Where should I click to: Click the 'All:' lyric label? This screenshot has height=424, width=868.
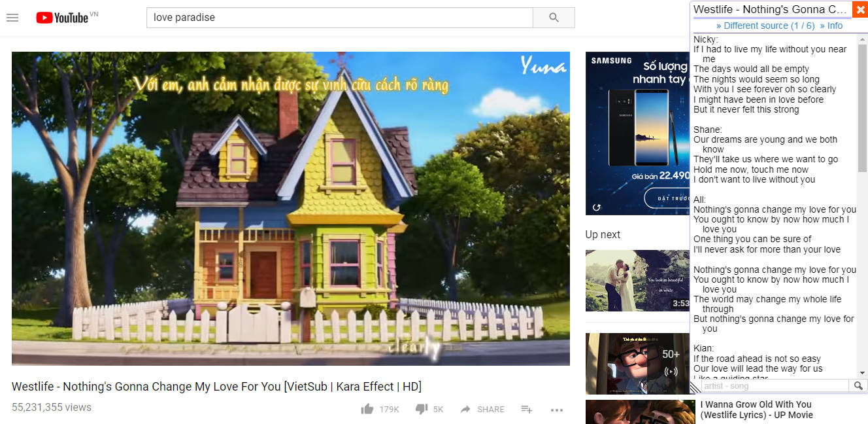[x=700, y=200]
